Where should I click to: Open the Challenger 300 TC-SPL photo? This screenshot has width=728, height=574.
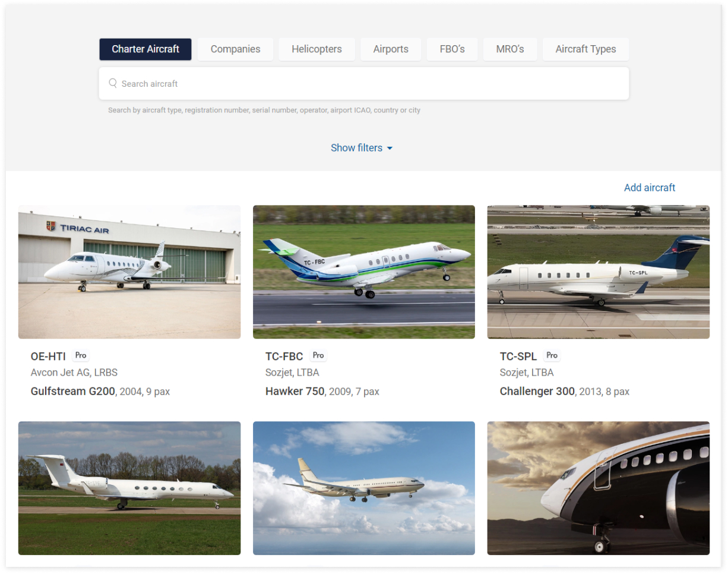tap(599, 272)
